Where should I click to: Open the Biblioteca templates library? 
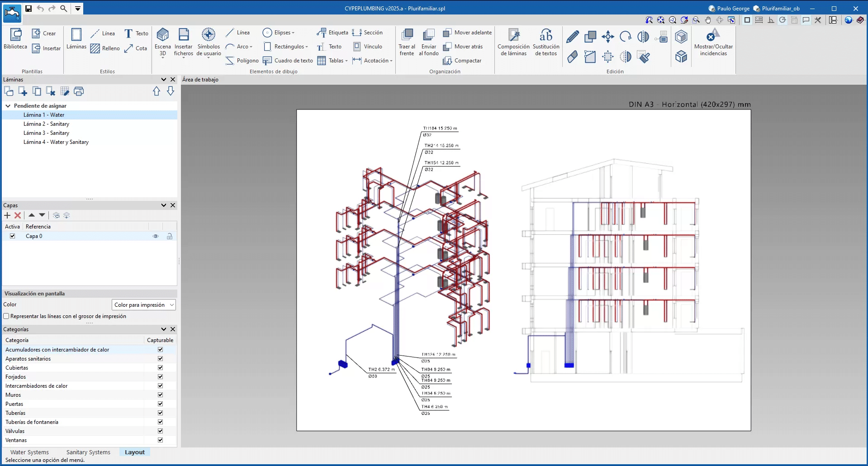point(15,39)
